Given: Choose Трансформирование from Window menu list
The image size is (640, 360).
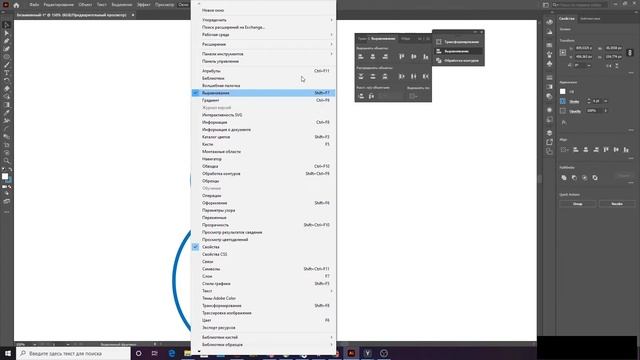Looking at the screenshot, I should (x=263, y=306).
